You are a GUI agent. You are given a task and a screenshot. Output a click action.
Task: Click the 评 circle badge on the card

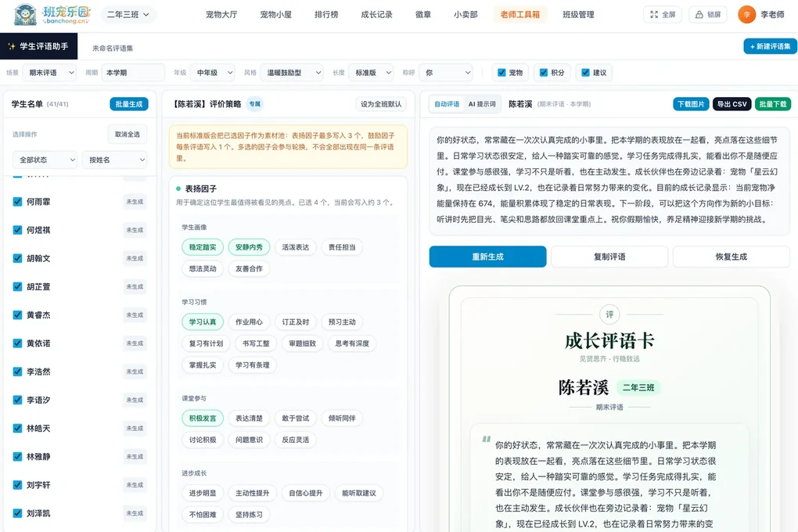click(609, 315)
